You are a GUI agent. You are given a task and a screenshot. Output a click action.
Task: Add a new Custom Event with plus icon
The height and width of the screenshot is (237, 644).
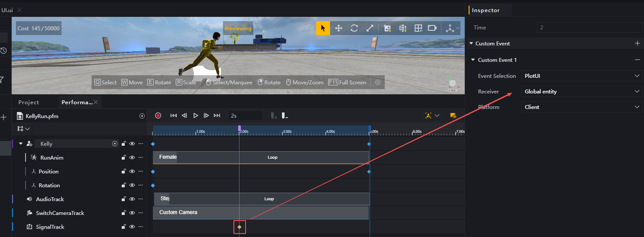click(637, 43)
